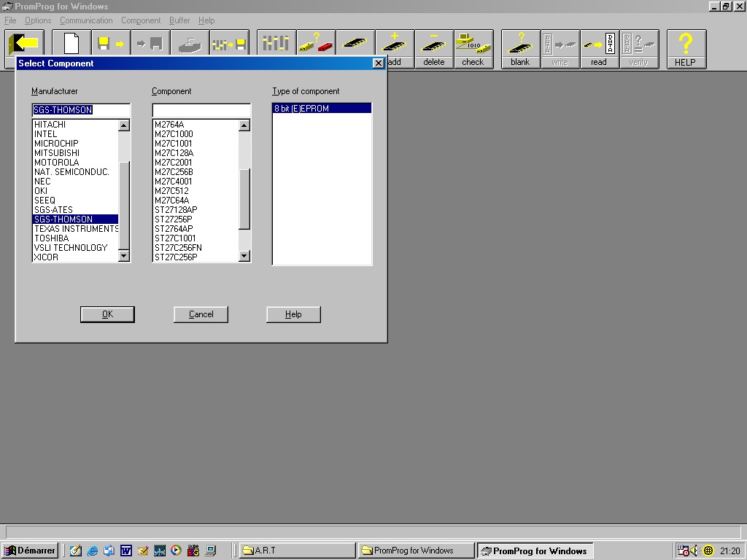Select TOSHIBA manufacturer

(75, 238)
